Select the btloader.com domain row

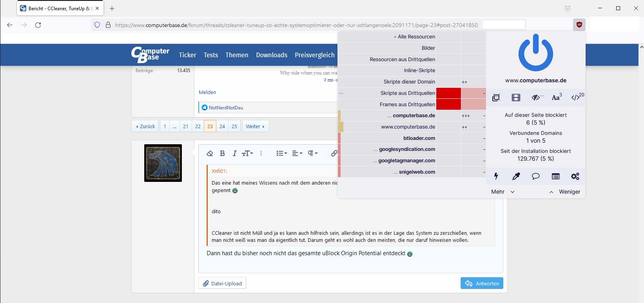click(387, 138)
